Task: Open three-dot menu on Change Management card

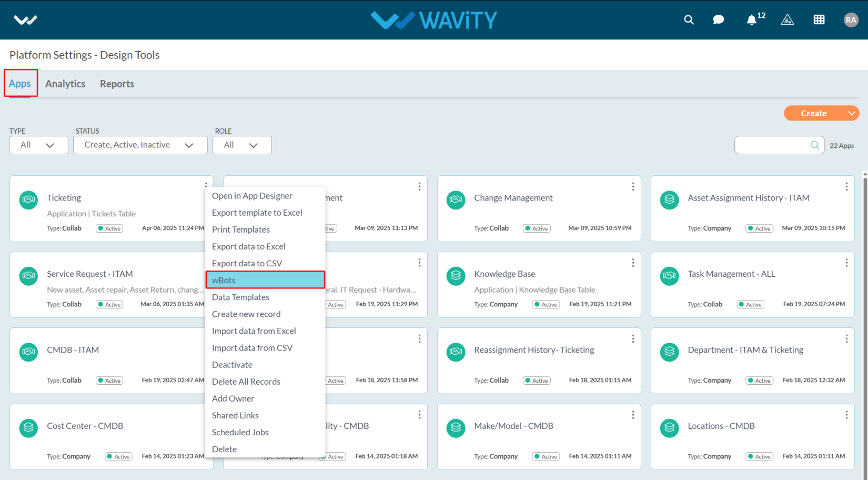Action: point(633,187)
